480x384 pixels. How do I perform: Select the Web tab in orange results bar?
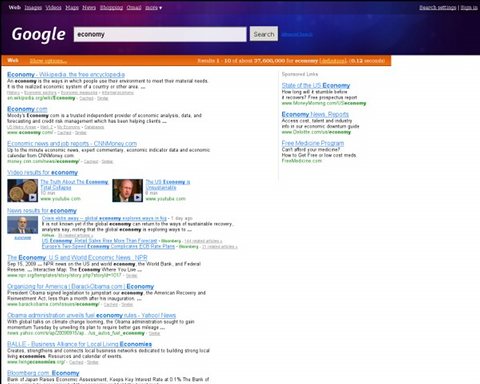[13, 60]
